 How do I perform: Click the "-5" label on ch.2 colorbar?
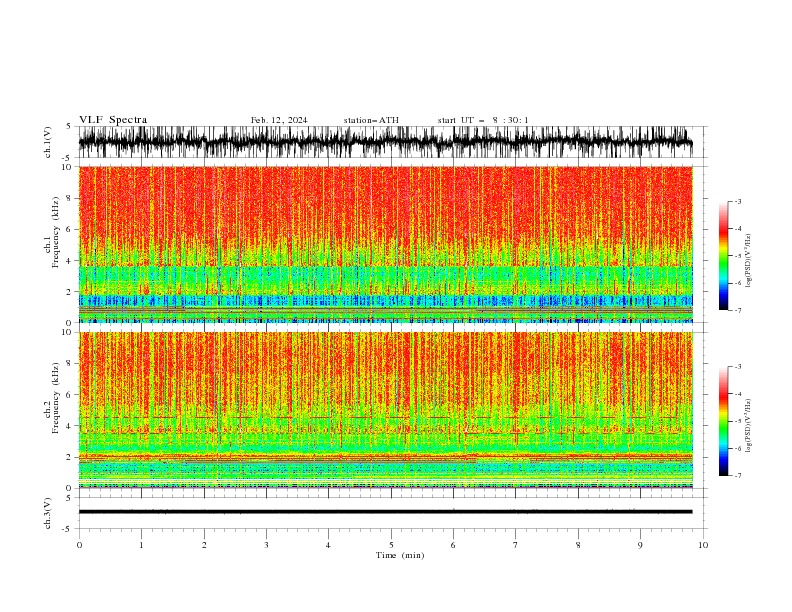coord(737,421)
